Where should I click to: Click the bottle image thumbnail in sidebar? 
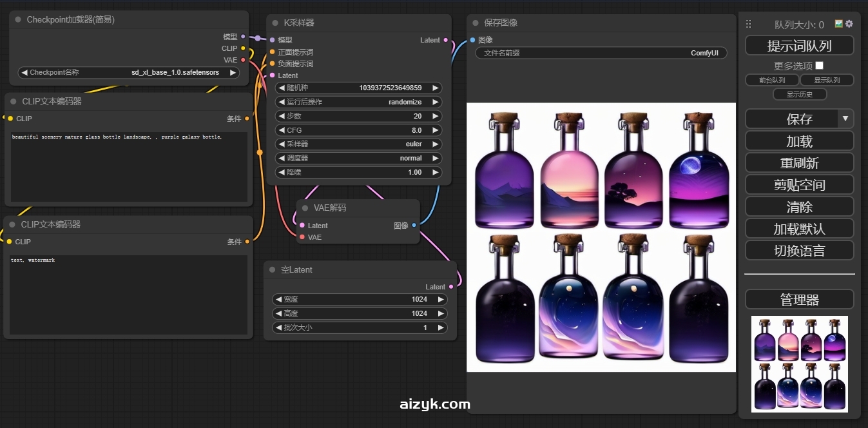pos(799,364)
